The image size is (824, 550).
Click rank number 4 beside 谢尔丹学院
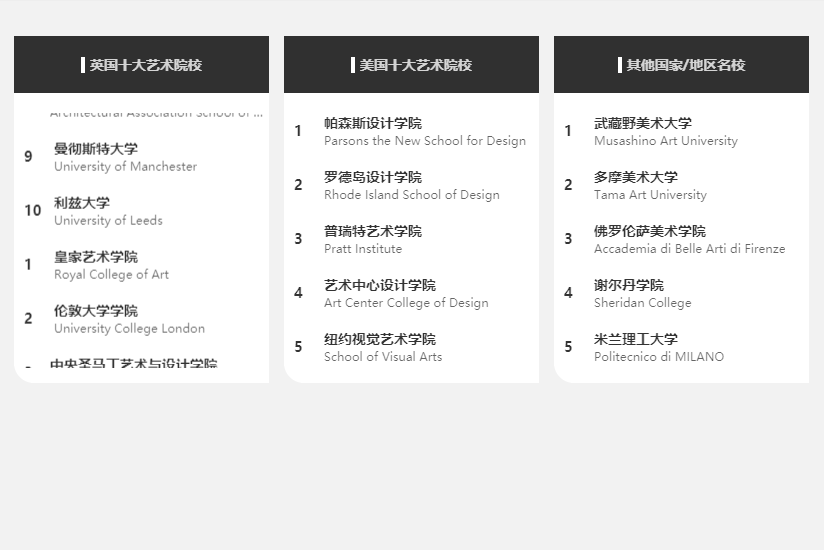(568, 293)
